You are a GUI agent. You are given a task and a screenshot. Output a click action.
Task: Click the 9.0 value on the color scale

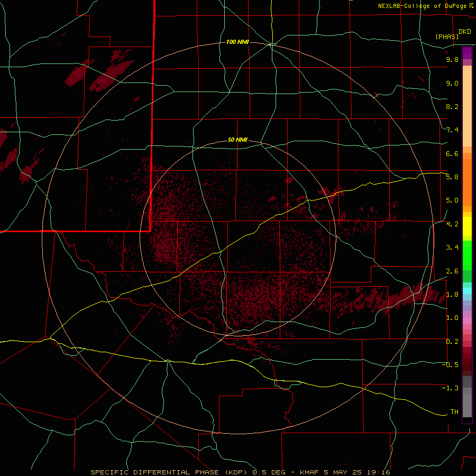(452, 83)
